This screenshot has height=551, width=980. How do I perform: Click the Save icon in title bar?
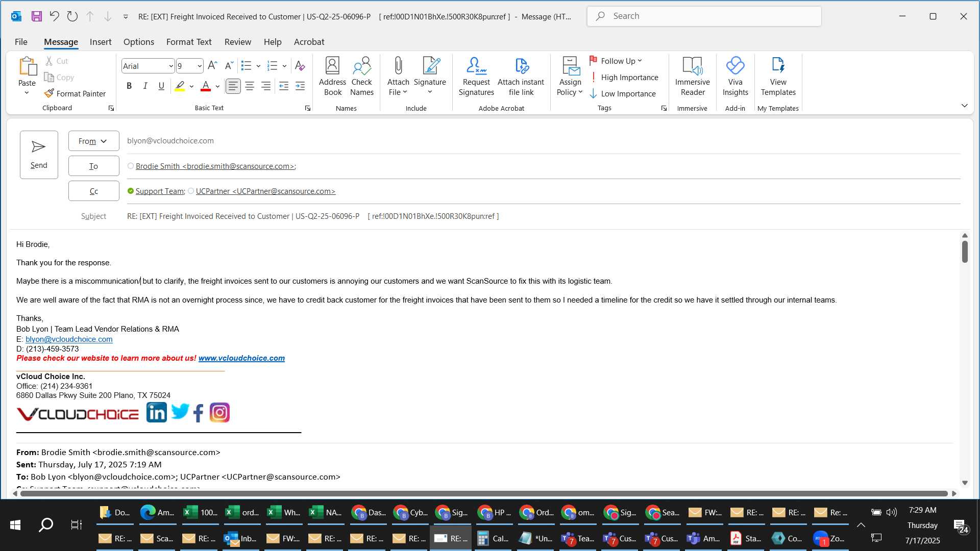(36, 16)
